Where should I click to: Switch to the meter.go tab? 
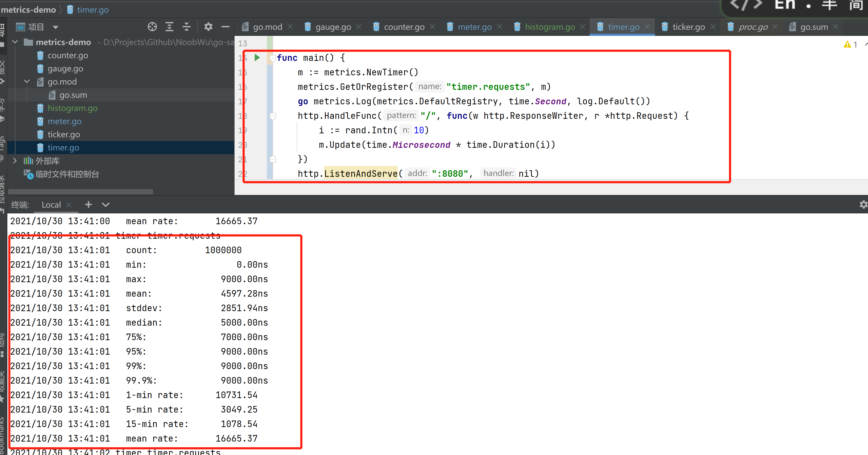point(474,27)
